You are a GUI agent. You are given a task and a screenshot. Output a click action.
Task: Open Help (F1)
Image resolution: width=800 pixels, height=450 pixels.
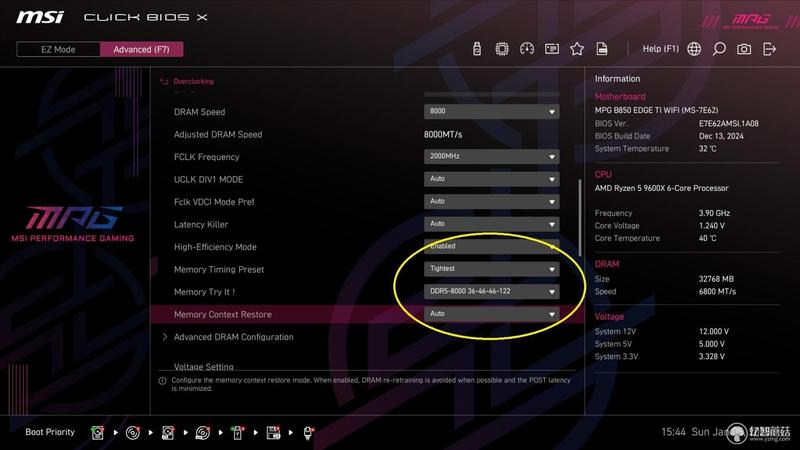(x=661, y=49)
